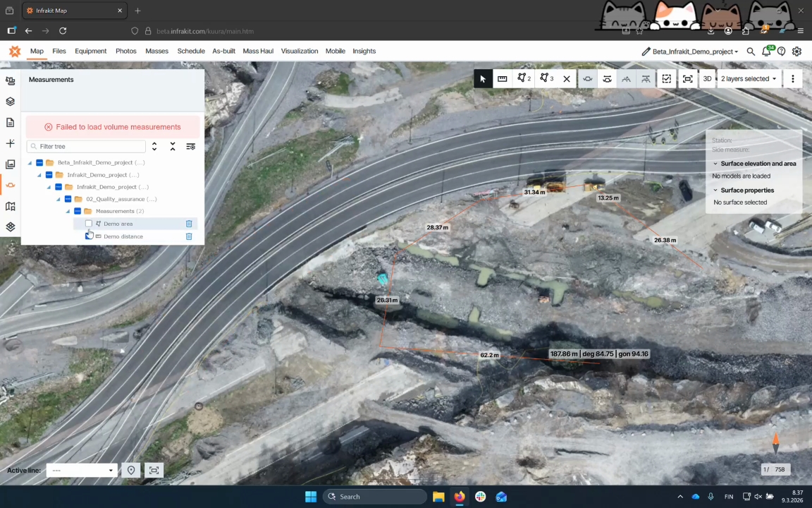Check the Demo area checkbox
The width and height of the screenshot is (812, 508).
89,224
